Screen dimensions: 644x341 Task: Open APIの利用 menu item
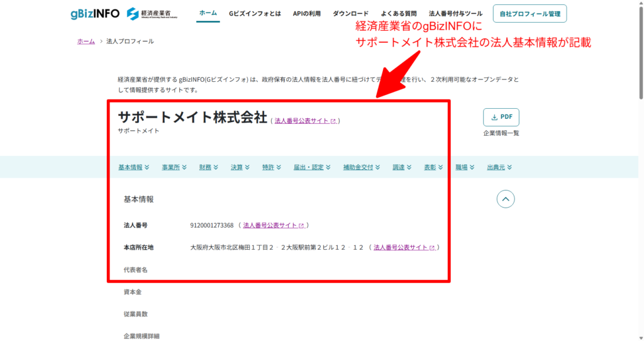pyautogui.click(x=306, y=14)
